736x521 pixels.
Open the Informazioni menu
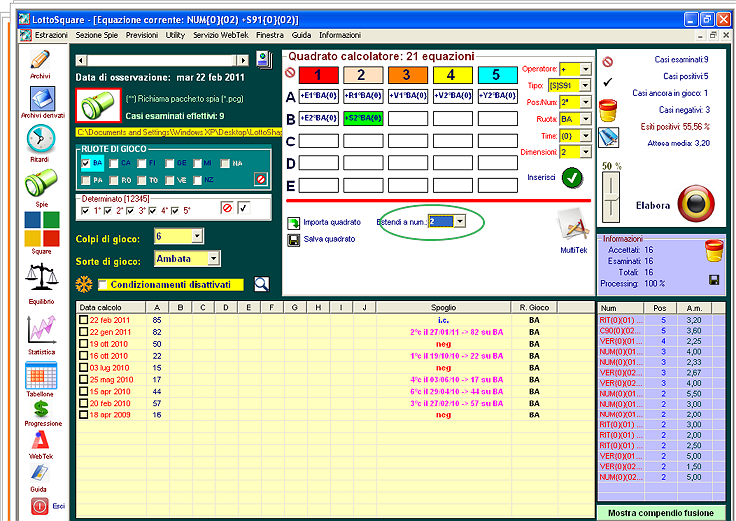click(340, 35)
